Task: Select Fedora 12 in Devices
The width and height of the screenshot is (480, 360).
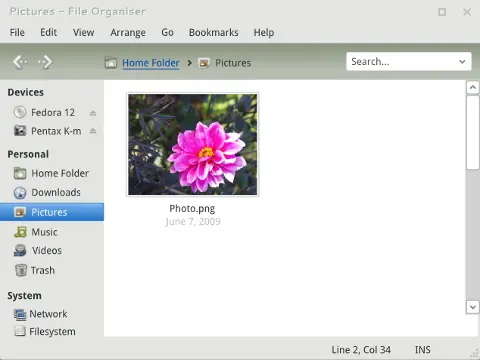Action: coord(52,113)
